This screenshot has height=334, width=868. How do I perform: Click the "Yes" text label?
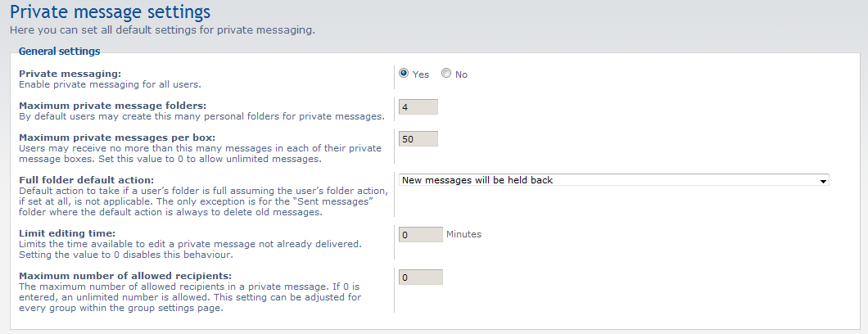[421, 74]
